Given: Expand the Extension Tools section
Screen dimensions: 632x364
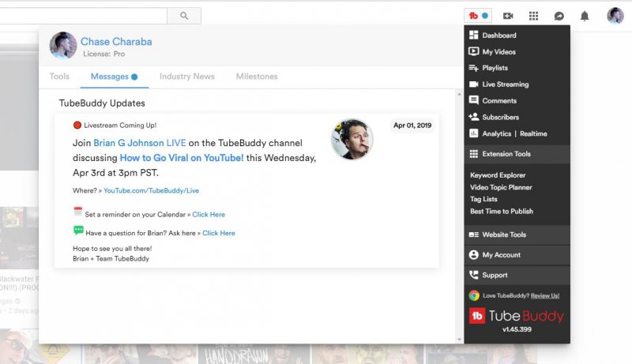Looking at the screenshot, I should pyautogui.click(x=506, y=154).
